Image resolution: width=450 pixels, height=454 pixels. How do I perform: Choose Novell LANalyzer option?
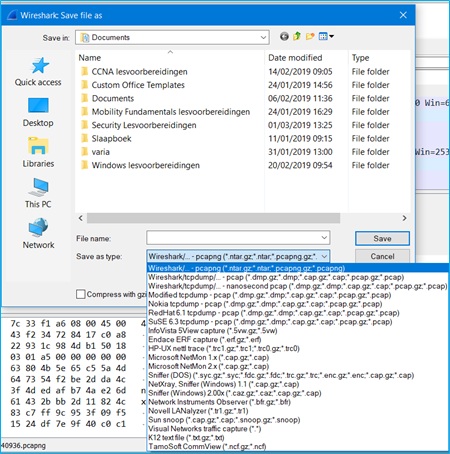[298, 411]
